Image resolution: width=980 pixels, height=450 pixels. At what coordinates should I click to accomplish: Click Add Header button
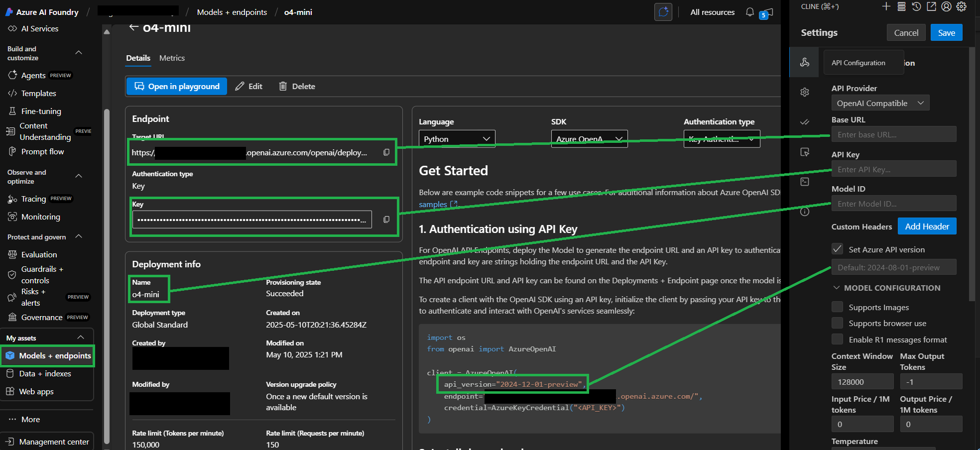(927, 226)
